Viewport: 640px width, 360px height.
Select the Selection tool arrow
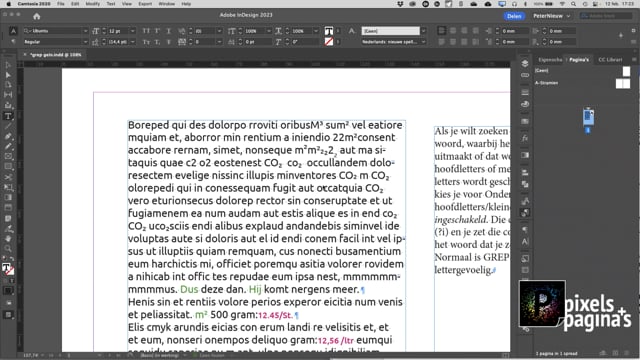[x=8, y=65]
